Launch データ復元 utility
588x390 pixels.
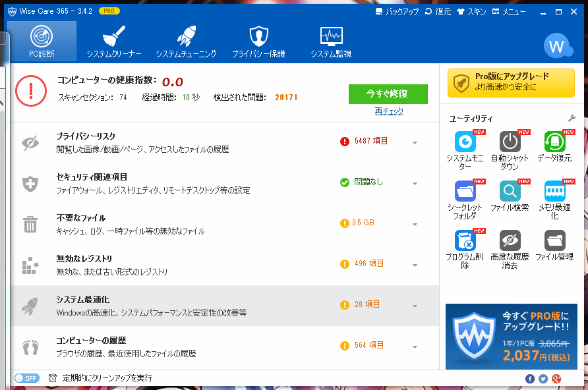pyautogui.click(x=554, y=146)
